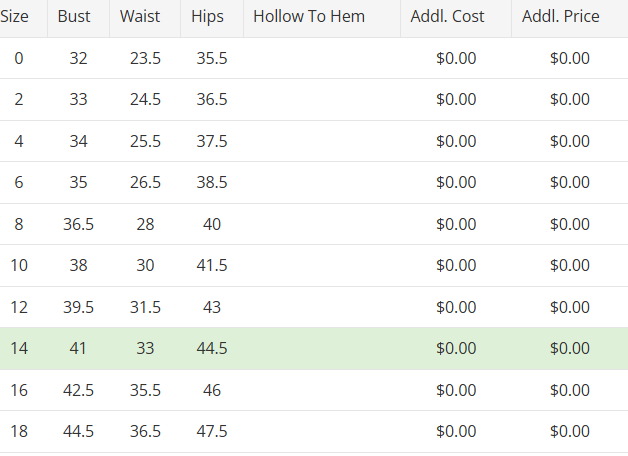Screen dimensions: 628x456
Task: Select the size 16 row
Action: point(314,390)
